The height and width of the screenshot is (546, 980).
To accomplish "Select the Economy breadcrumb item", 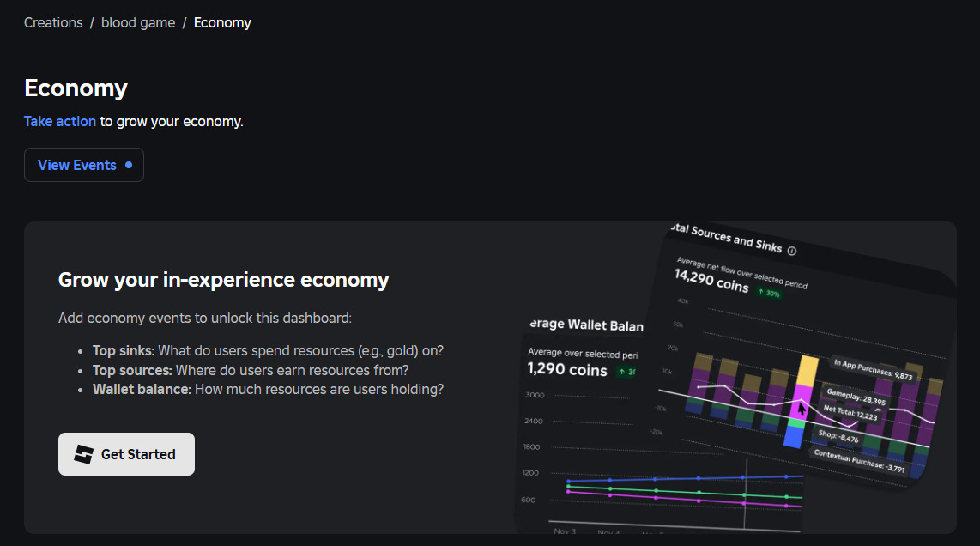I will point(222,23).
